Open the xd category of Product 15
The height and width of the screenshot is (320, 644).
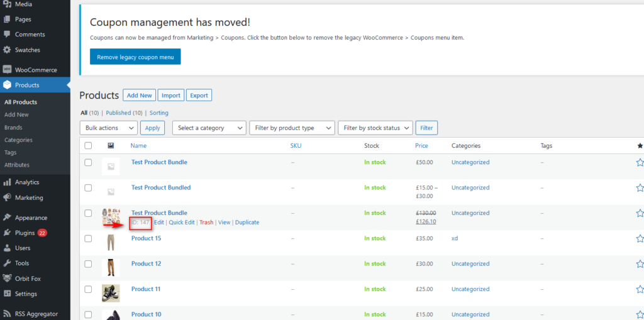[455, 238]
